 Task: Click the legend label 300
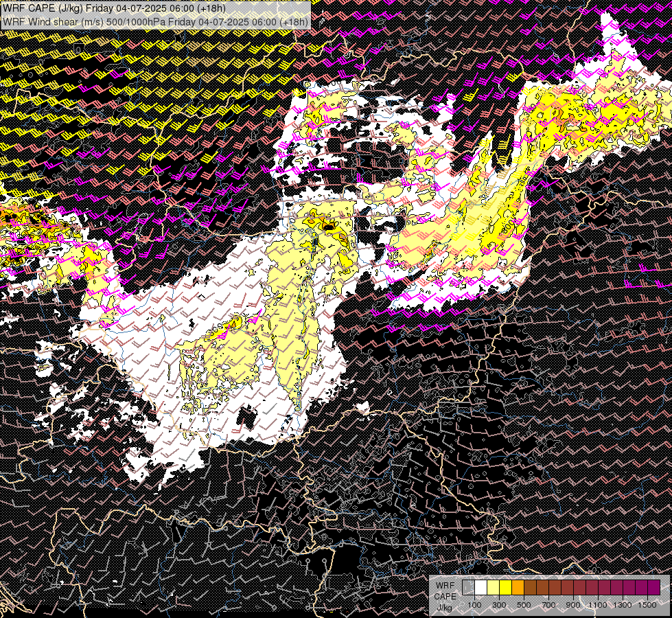point(499,605)
